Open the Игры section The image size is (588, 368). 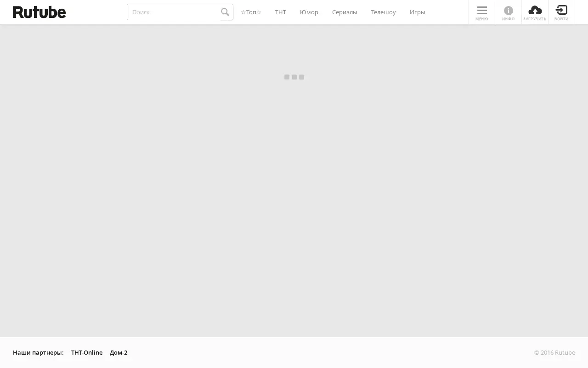418,12
